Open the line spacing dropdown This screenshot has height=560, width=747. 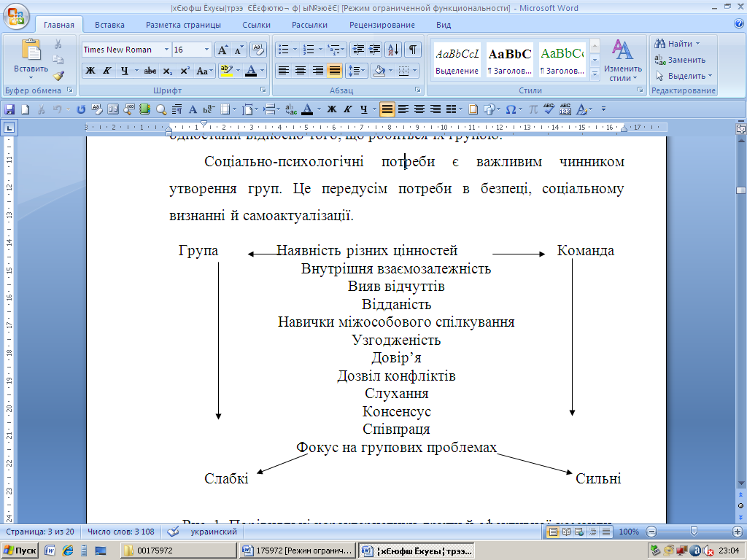[x=356, y=71]
